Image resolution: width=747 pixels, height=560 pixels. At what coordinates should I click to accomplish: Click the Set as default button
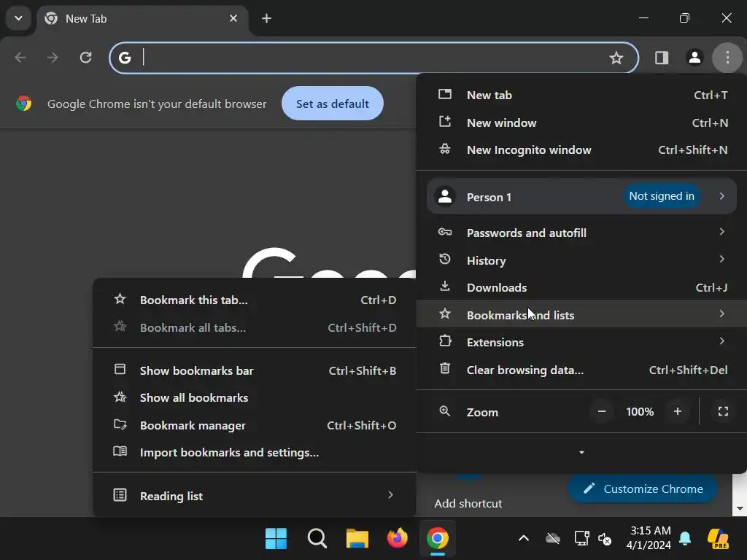click(x=333, y=104)
